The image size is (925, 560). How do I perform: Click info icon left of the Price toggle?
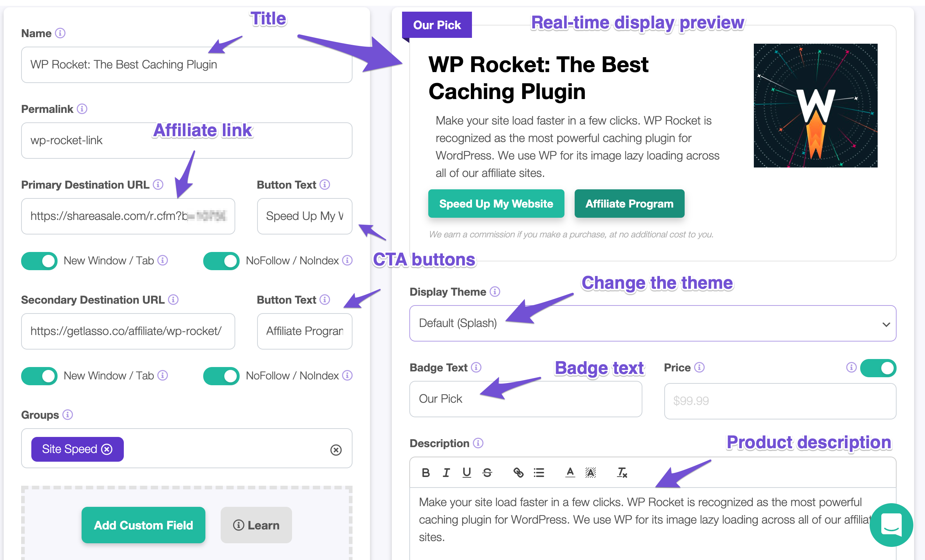(851, 368)
